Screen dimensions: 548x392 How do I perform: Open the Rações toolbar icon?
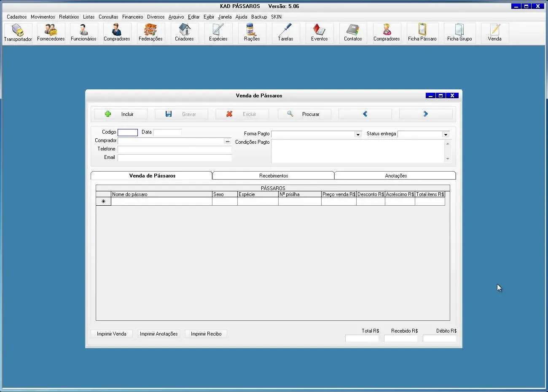pos(252,33)
